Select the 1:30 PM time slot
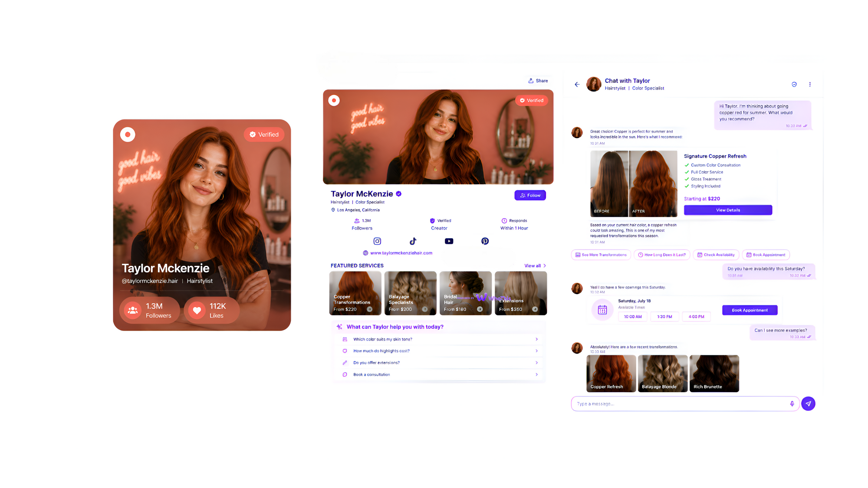The image size is (868, 488). click(664, 317)
